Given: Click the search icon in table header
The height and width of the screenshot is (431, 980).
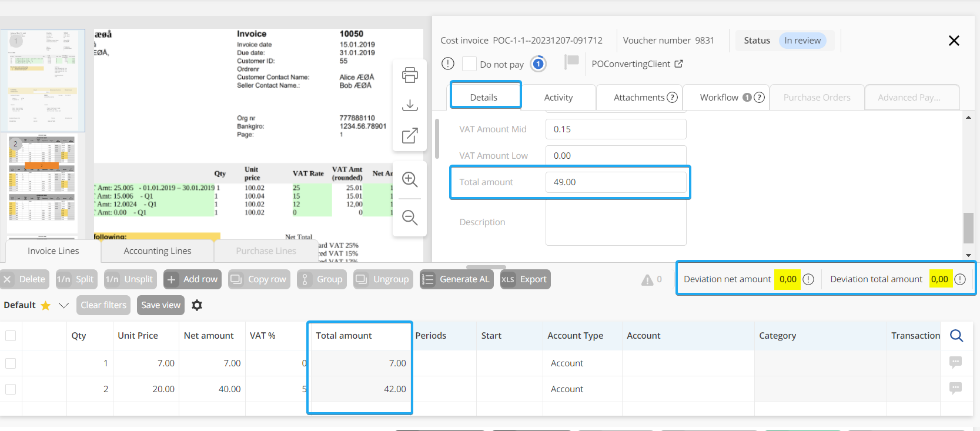Looking at the screenshot, I should click(x=956, y=336).
